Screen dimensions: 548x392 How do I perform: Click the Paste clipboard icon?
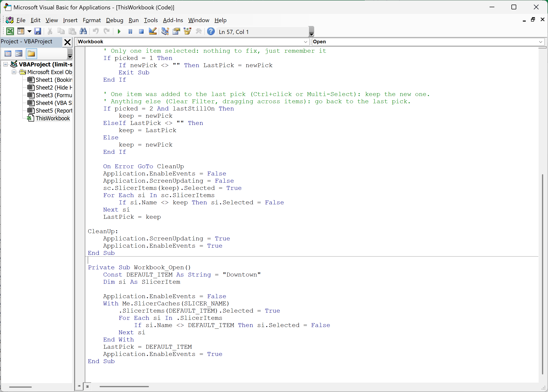click(x=72, y=31)
